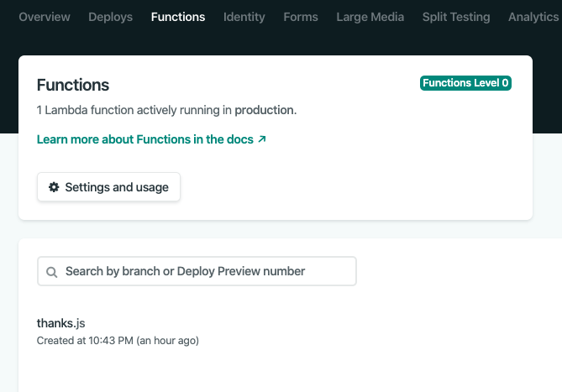The image size is (562, 392).
Task: Open the Split Testing tab
Action: 456,17
